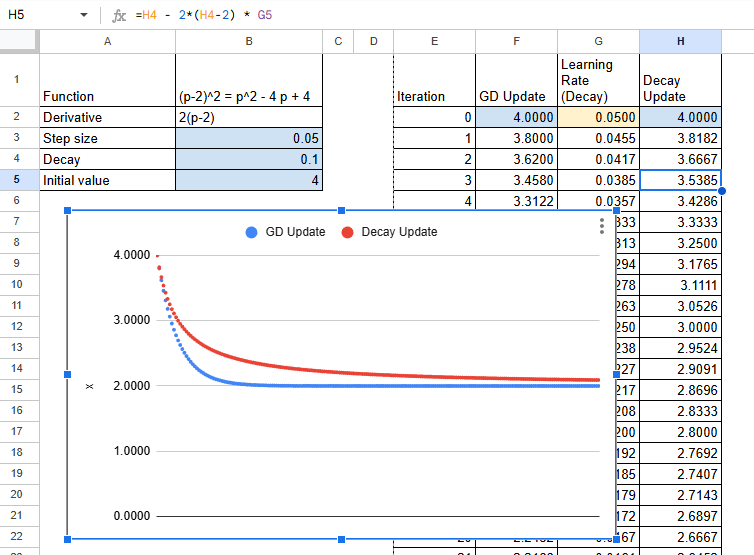This screenshot has width=754, height=555.
Task: Select the highlighted 0.0500 learning rate cell
Action: tap(598, 117)
